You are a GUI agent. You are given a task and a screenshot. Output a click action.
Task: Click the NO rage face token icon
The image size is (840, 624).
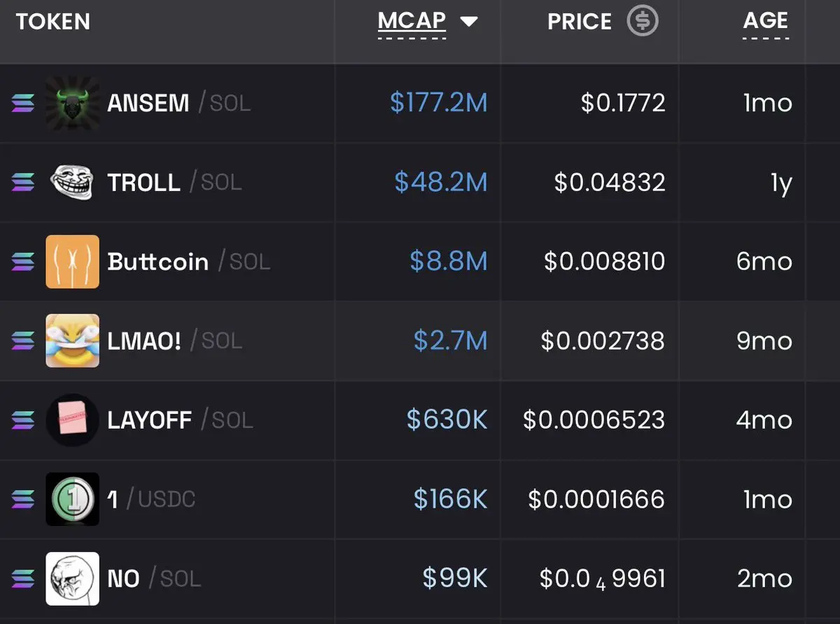72,578
